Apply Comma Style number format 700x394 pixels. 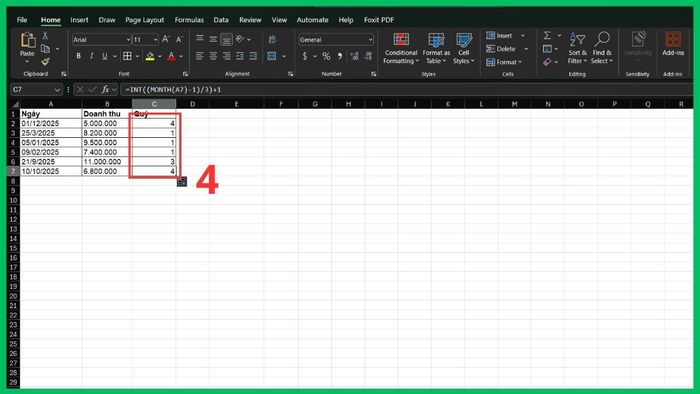click(340, 56)
